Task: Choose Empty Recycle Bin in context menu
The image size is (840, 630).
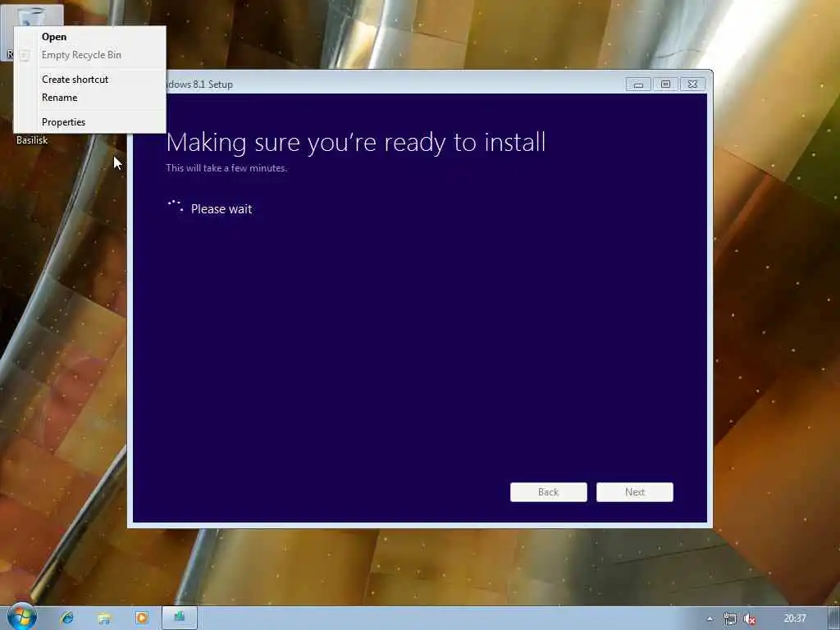Action: [89, 55]
